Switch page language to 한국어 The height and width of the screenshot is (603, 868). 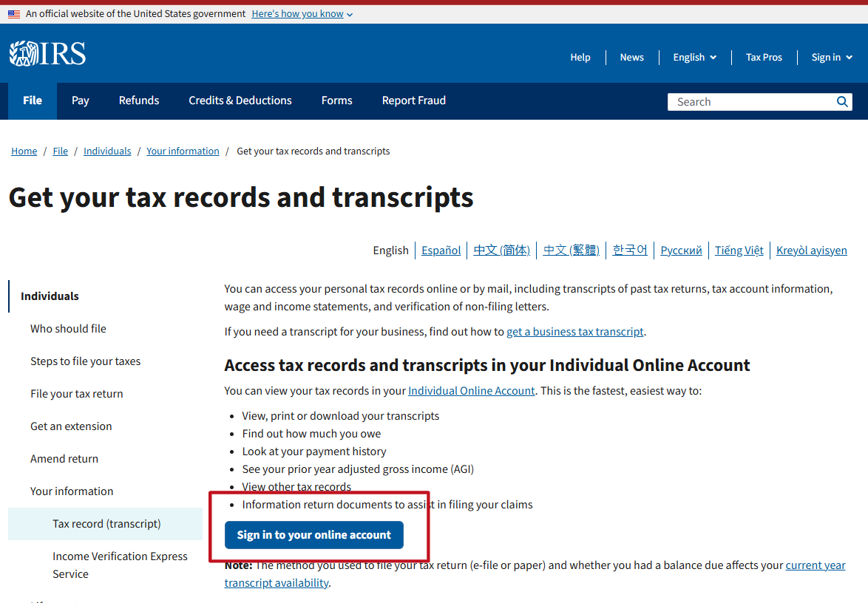630,250
